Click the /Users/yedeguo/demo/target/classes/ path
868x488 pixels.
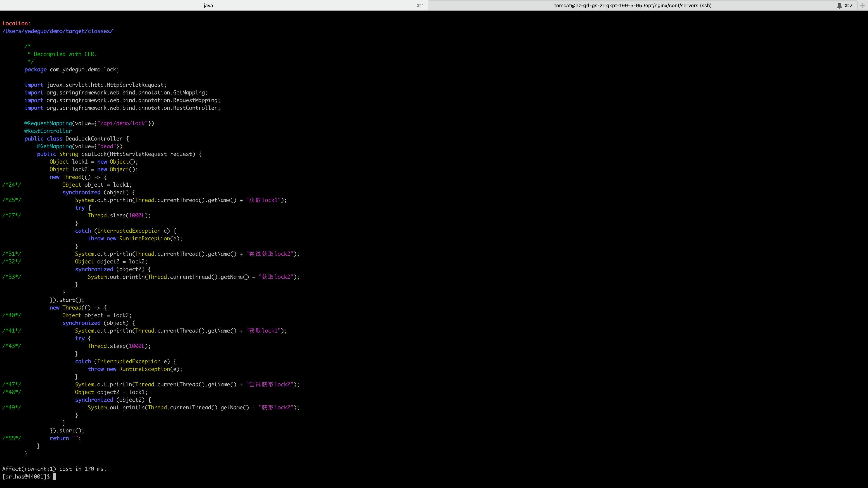click(58, 31)
